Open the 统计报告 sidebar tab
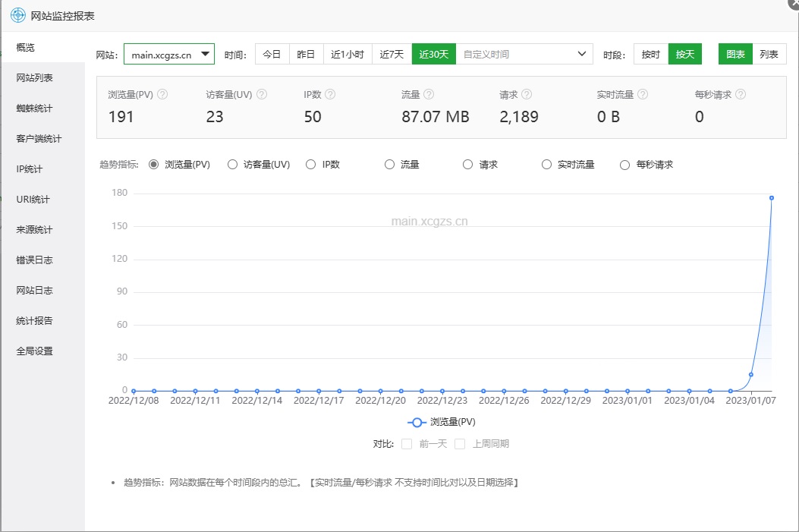The image size is (799, 532). click(42, 321)
